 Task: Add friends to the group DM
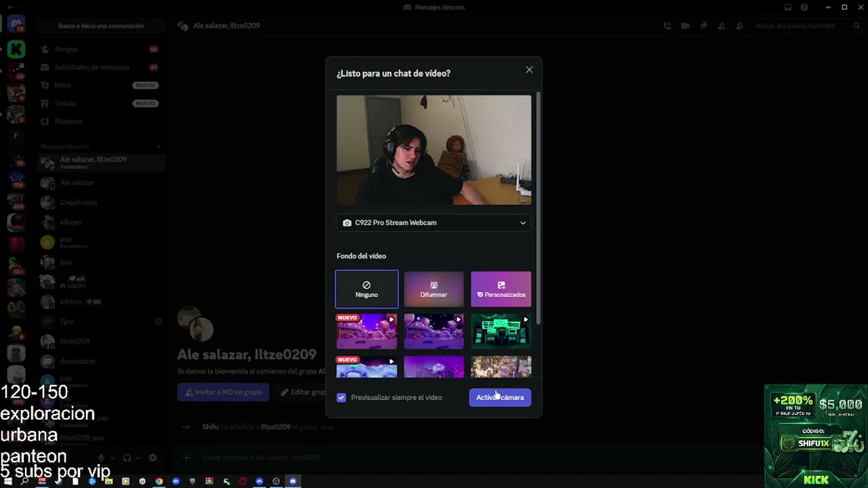[721, 26]
